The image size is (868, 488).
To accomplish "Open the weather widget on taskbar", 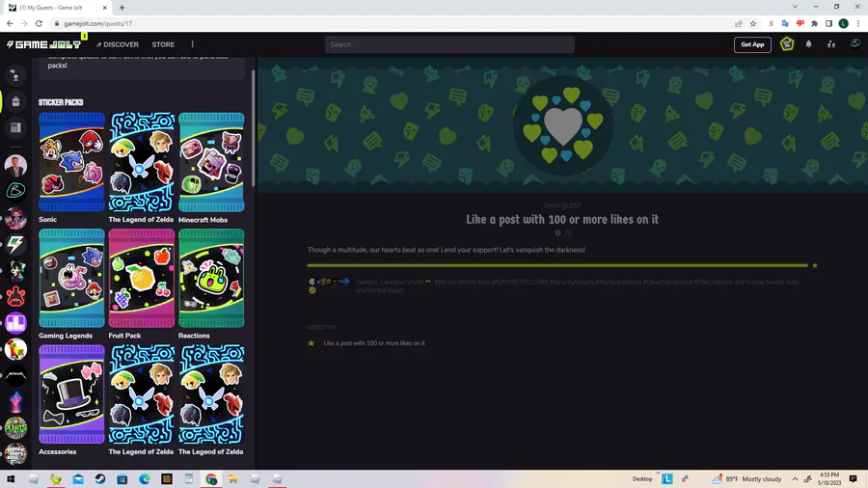I will pos(746,479).
